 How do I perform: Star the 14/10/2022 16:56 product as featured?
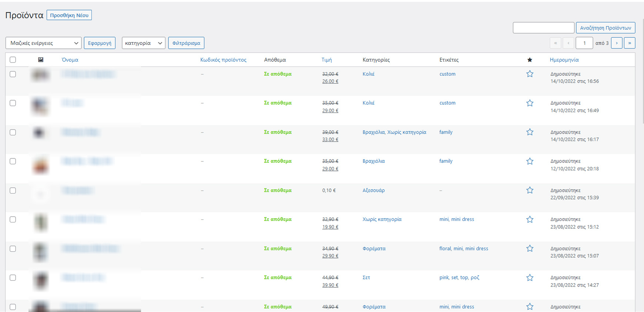coord(530,74)
